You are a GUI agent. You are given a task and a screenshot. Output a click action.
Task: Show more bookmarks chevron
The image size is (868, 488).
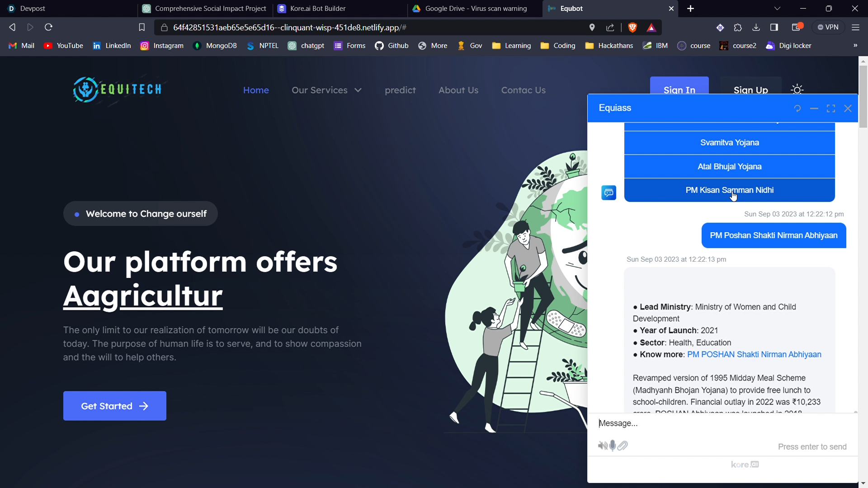point(855,46)
